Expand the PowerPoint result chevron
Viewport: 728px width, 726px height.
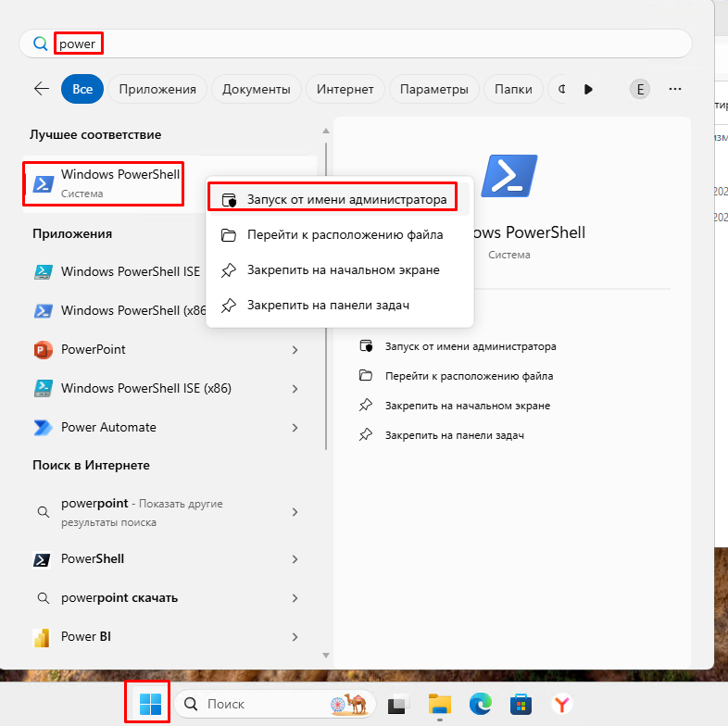coord(295,350)
